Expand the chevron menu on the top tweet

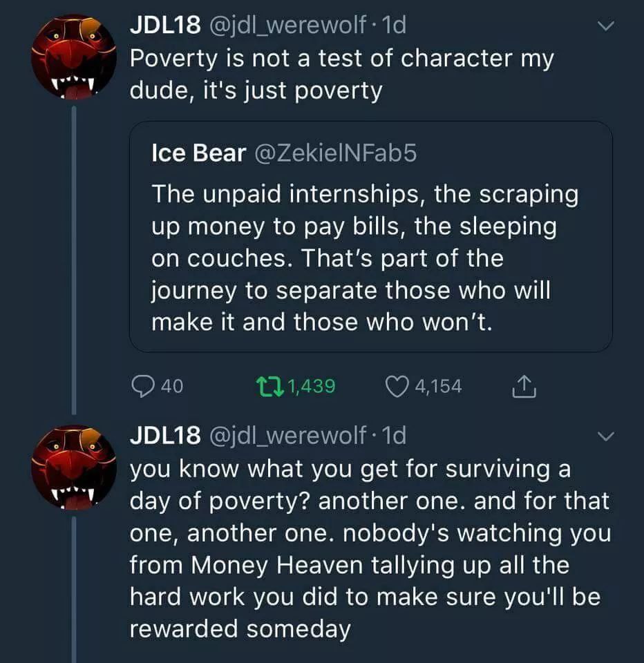605,26
